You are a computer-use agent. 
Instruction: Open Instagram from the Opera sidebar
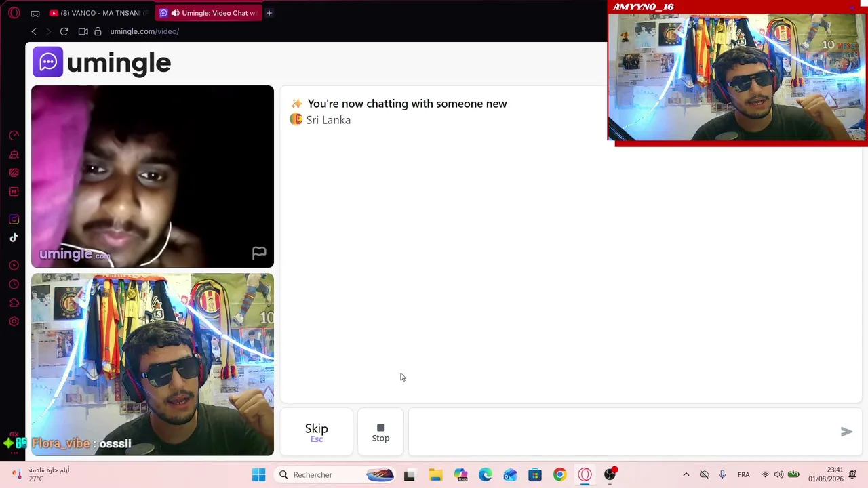pyautogui.click(x=14, y=219)
